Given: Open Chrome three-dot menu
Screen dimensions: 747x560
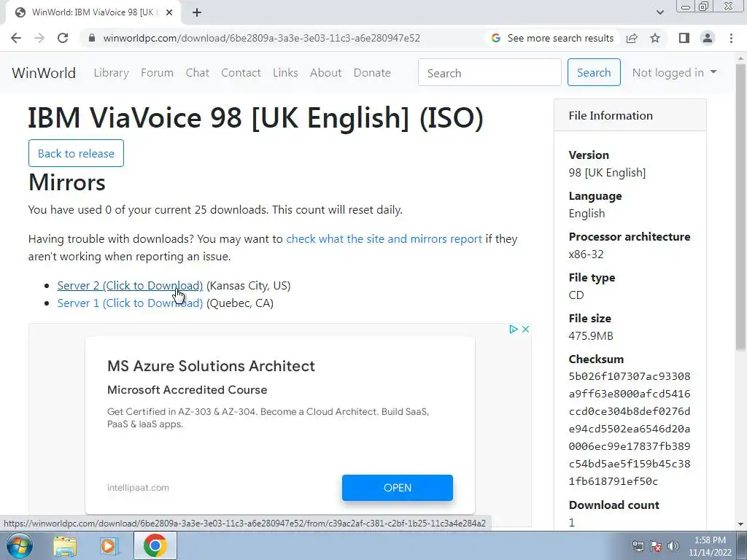Looking at the screenshot, I should pyautogui.click(x=731, y=38).
